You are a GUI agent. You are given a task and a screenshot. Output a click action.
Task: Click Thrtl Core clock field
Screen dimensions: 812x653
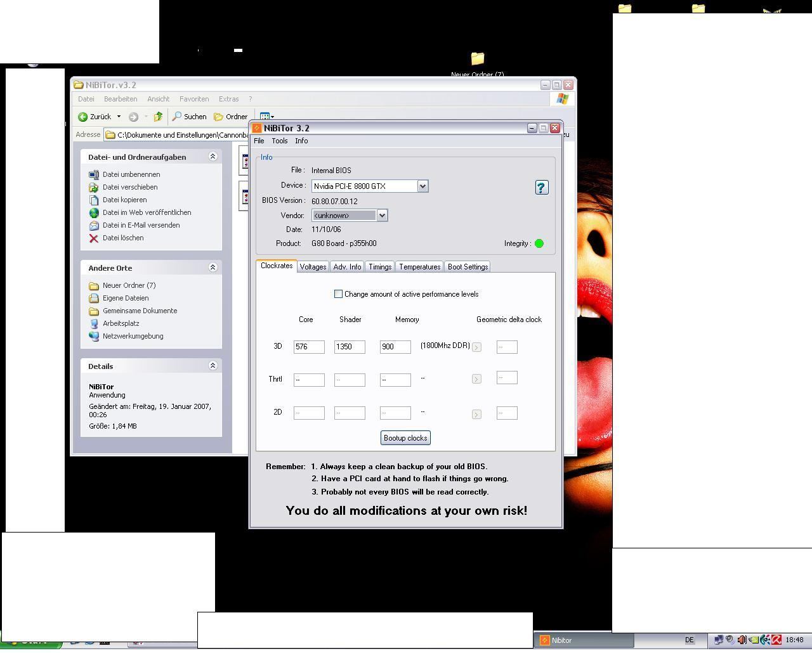click(x=309, y=380)
